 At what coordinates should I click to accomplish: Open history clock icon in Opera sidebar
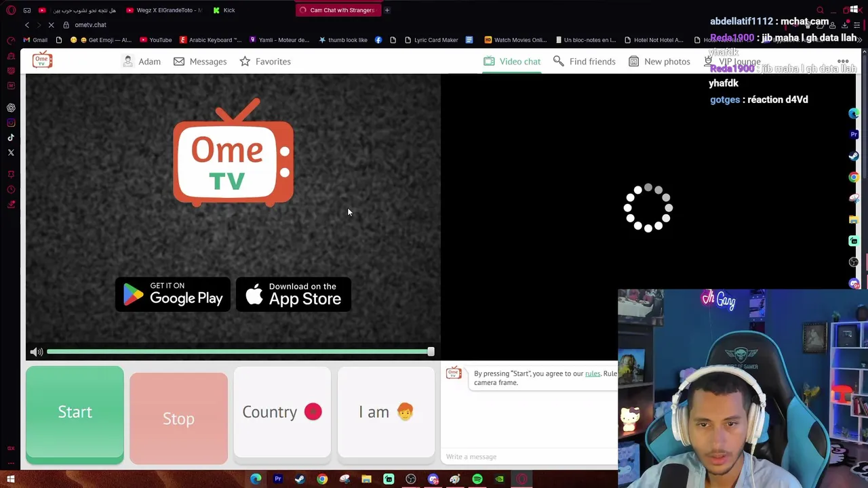11,189
